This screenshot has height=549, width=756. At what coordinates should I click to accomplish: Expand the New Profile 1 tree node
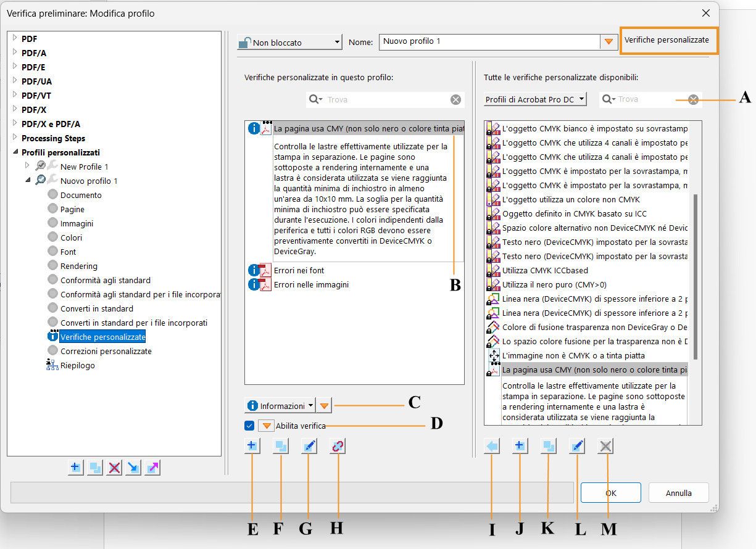(x=27, y=166)
